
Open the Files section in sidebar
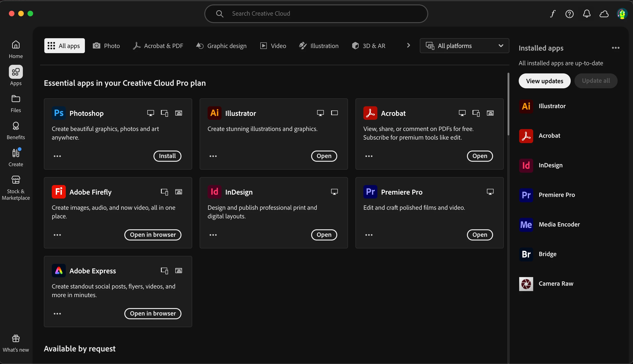click(x=16, y=103)
